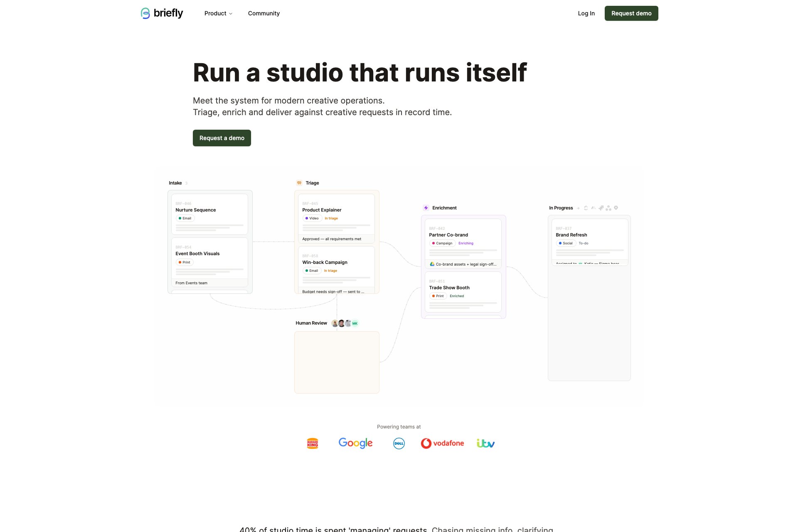Click the Log In link
Image resolution: width=798 pixels, height=532 pixels.
(586, 13)
